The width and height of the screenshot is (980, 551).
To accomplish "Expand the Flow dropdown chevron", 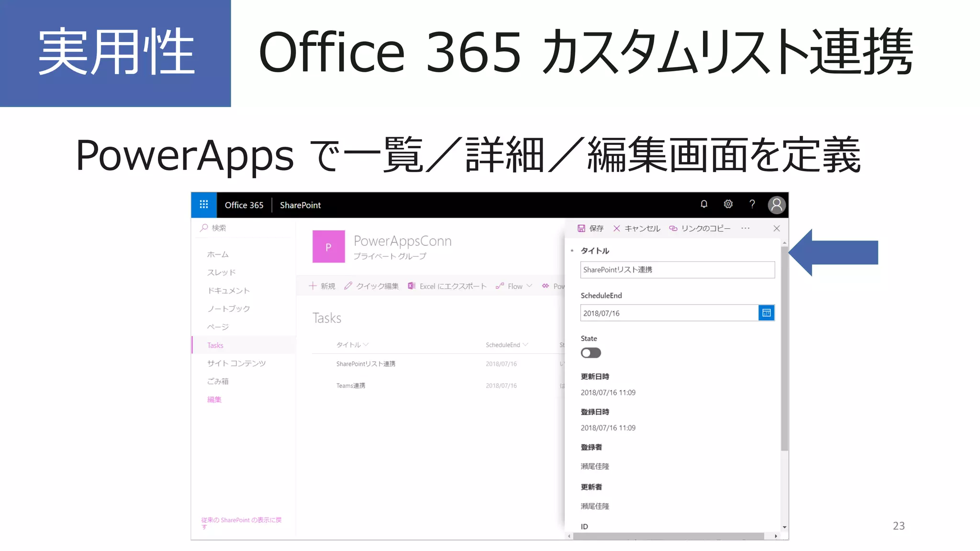I will pyautogui.click(x=529, y=286).
